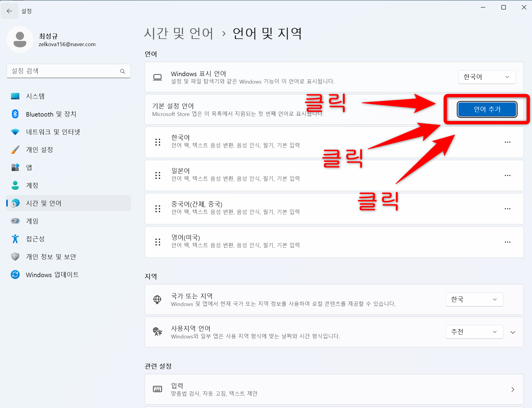Click the 사용지역 언어 language icon
532x408 pixels.
tap(157, 332)
